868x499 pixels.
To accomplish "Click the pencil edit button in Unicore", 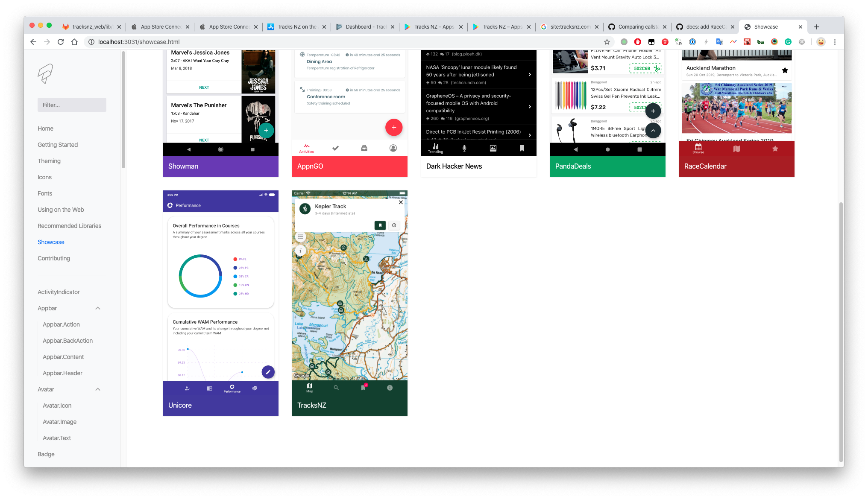I will (x=268, y=372).
